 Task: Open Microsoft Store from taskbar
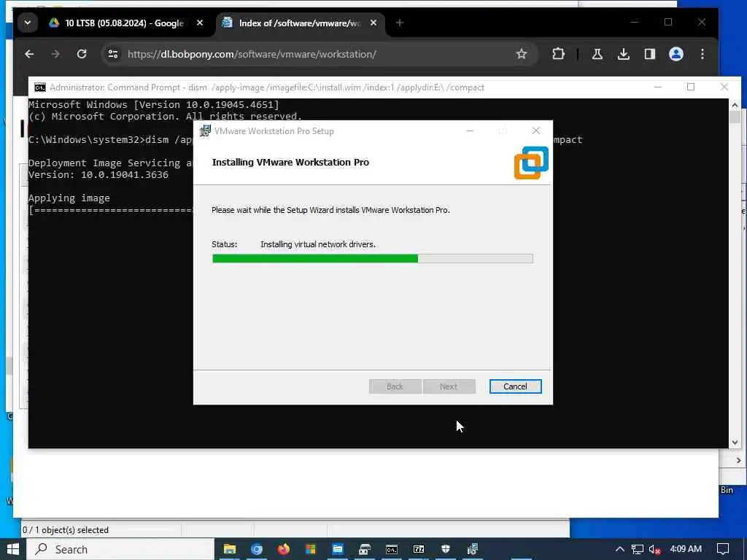[x=311, y=549]
